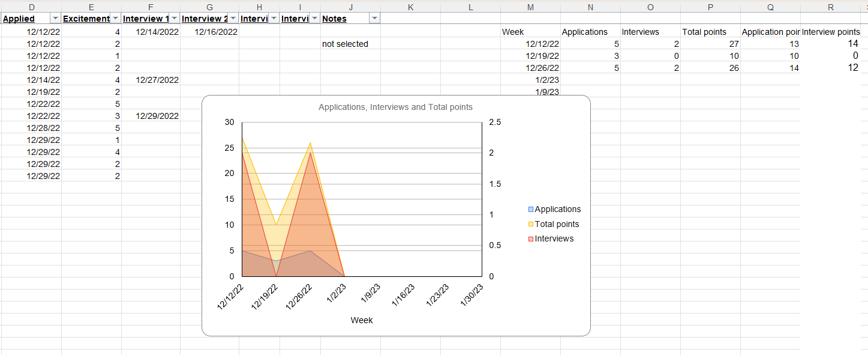Select column K header
The image size is (868, 355).
click(410, 7)
